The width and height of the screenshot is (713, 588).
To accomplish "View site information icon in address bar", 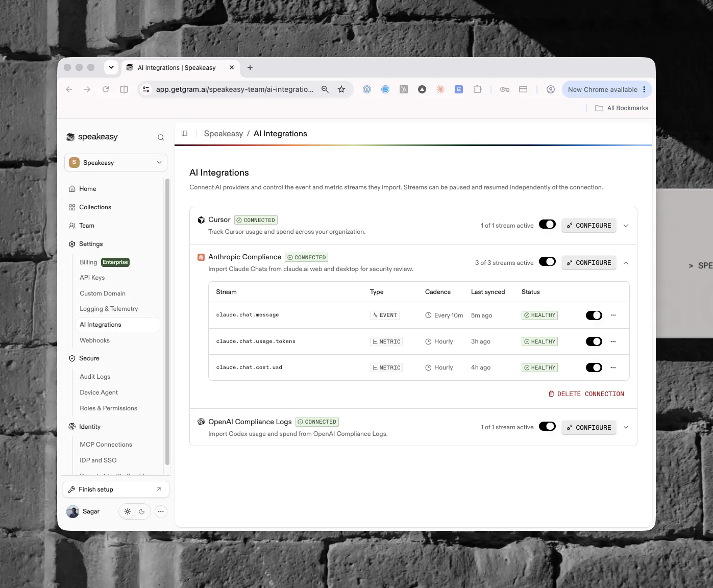I will pos(146,89).
